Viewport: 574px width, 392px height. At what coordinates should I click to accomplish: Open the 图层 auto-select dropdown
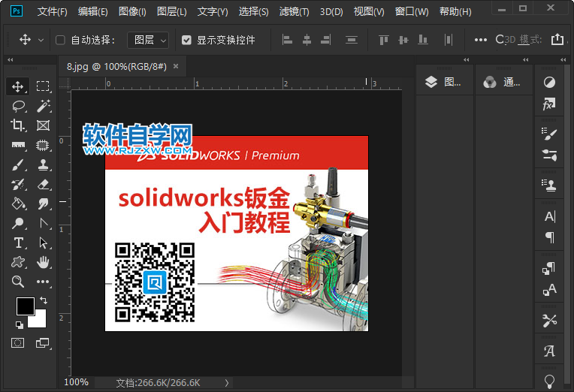click(x=147, y=40)
